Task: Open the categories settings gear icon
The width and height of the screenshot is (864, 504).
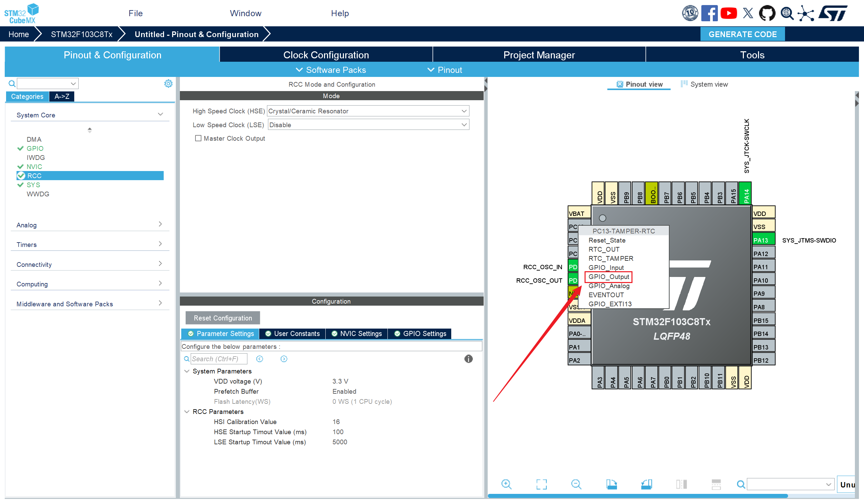Action: pyautogui.click(x=168, y=84)
